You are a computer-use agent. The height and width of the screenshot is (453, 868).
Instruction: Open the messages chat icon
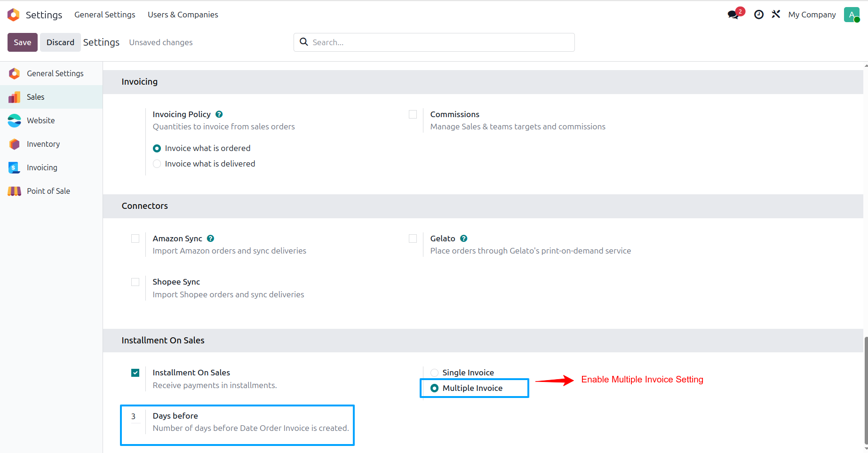pos(733,15)
